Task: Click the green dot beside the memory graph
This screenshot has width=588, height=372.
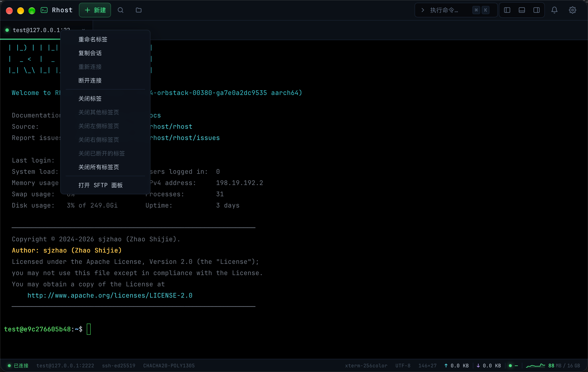Action: [x=510, y=366]
